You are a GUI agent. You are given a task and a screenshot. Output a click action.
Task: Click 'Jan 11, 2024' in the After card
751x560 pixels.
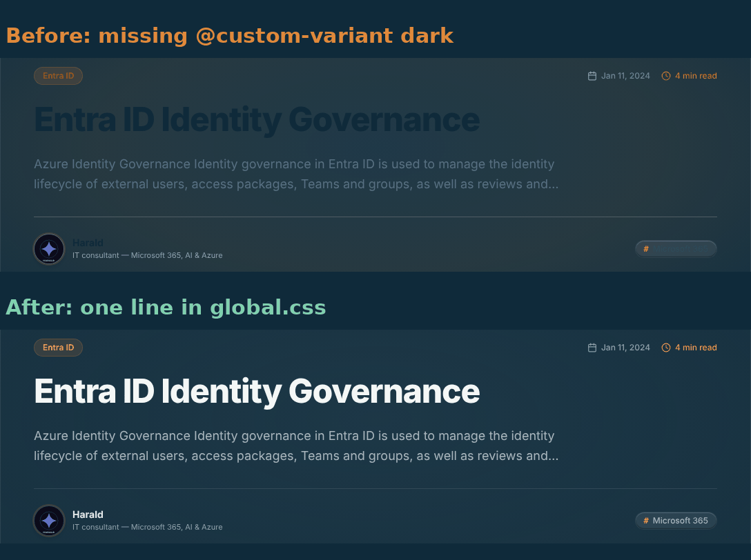pyautogui.click(x=625, y=348)
